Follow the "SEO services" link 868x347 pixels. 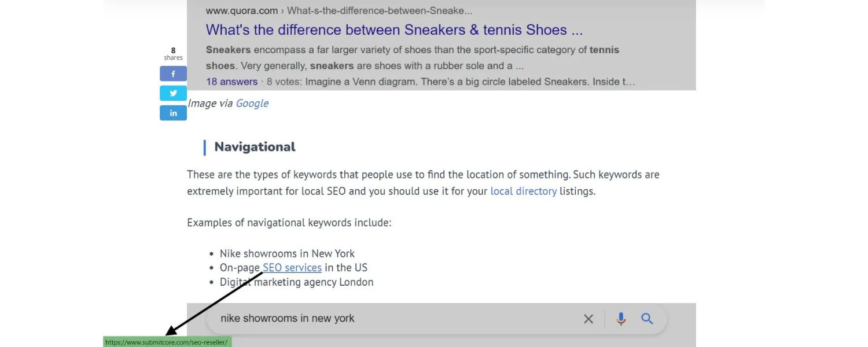tap(292, 267)
